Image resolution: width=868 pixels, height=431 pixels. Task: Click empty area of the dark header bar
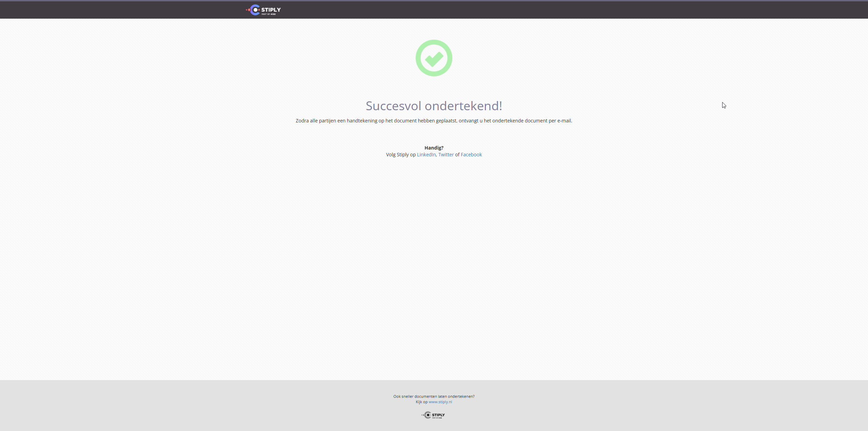tap(542, 10)
